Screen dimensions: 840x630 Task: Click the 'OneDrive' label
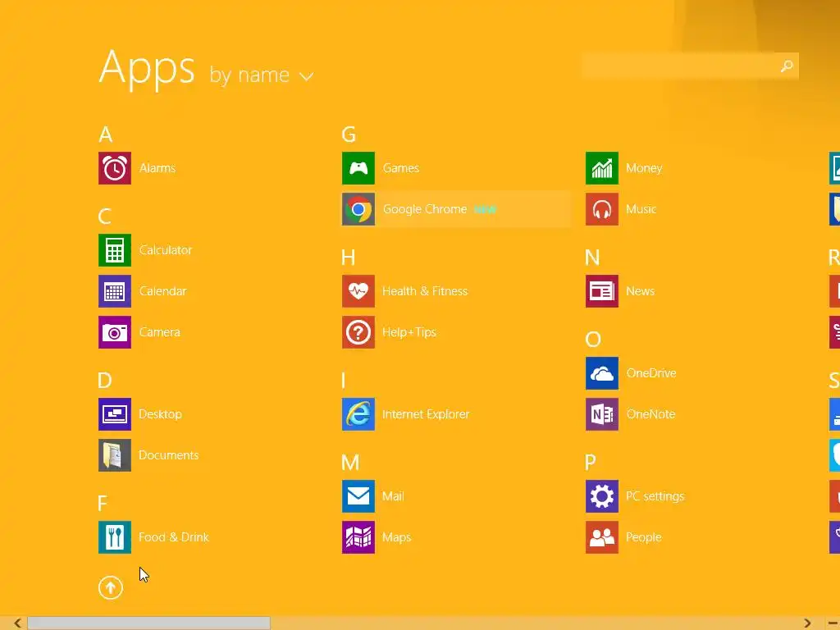point(651,373)
